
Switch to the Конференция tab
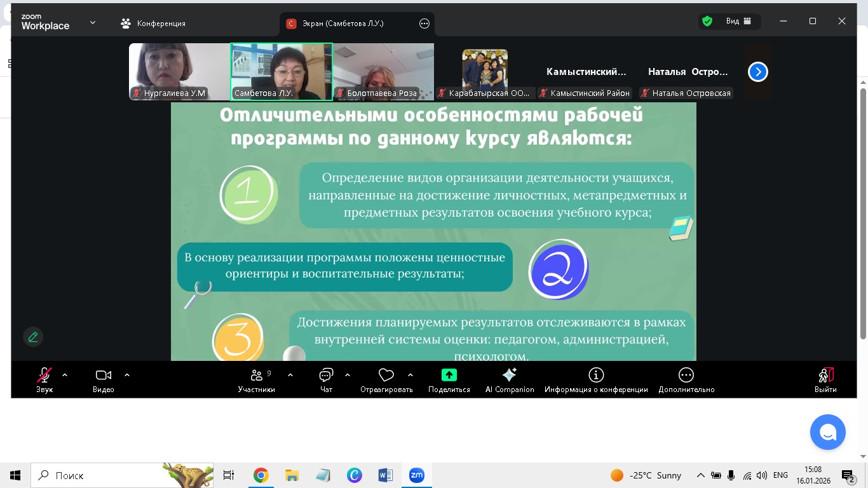click(x=153, y=24)
